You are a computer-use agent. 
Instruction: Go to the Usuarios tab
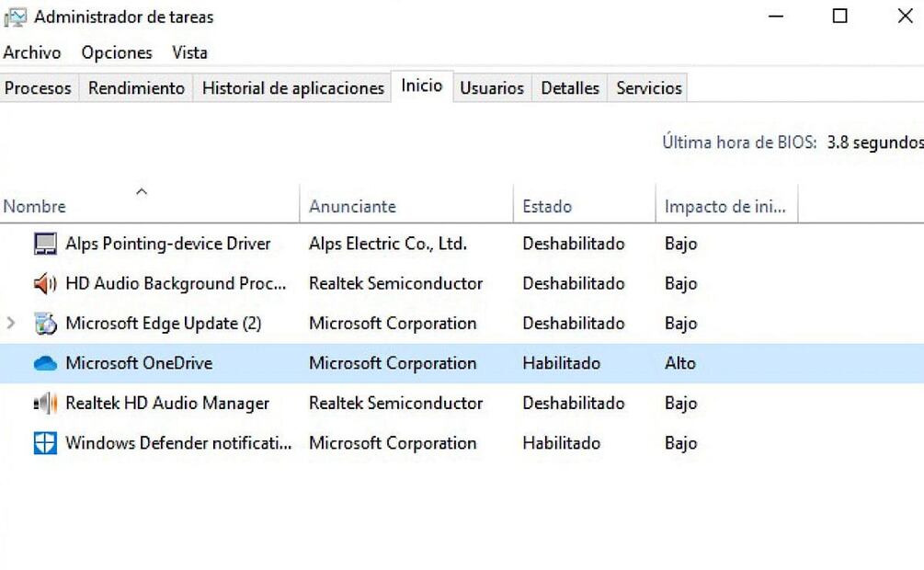tap(492, 88)
